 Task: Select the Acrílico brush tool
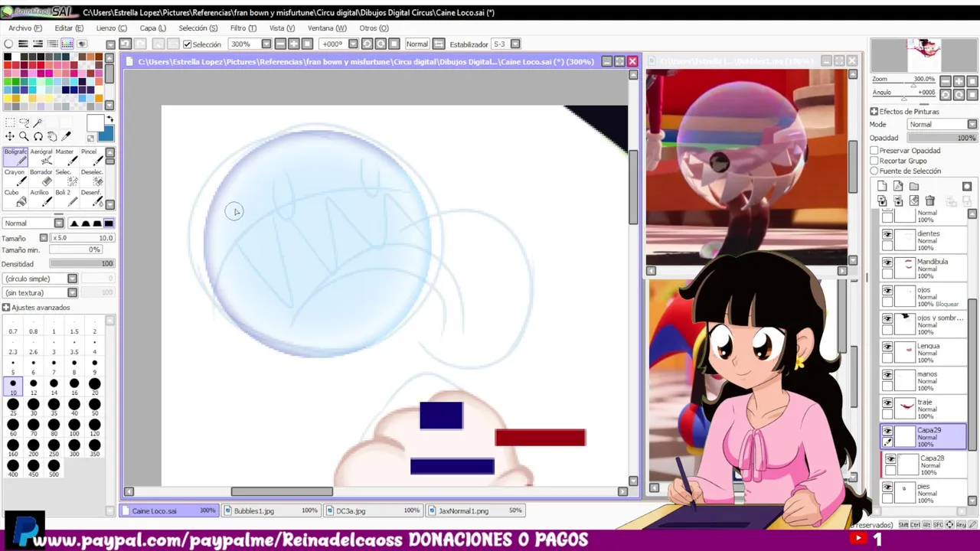click(41, 197)
